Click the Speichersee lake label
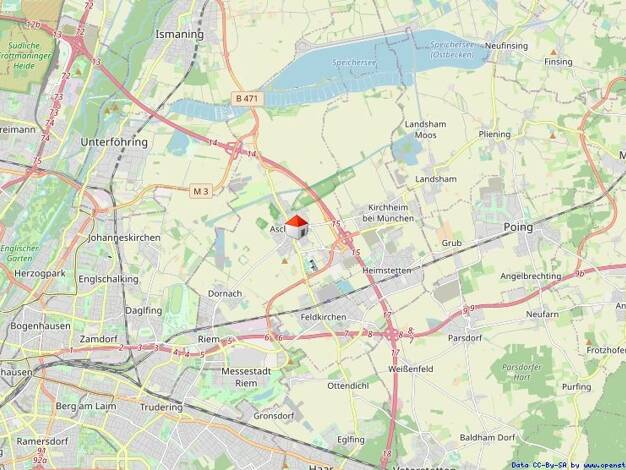Screen dimensions: 626x470 (354, 63)
